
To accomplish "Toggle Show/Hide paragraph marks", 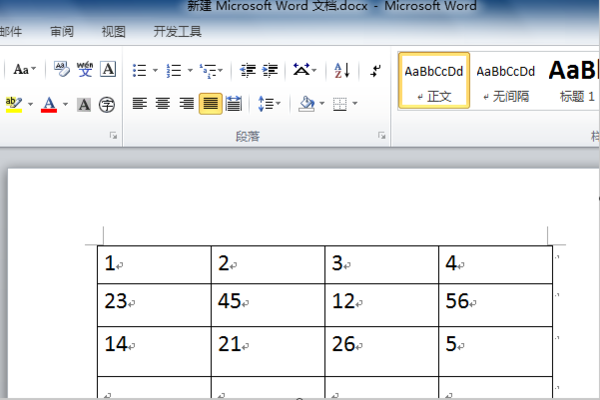I will point(376,70).
